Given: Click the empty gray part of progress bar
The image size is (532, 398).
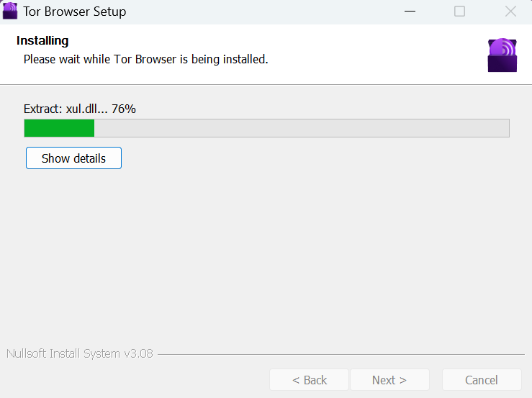Looking at the screenshot, I should click(x=302, y=128).
